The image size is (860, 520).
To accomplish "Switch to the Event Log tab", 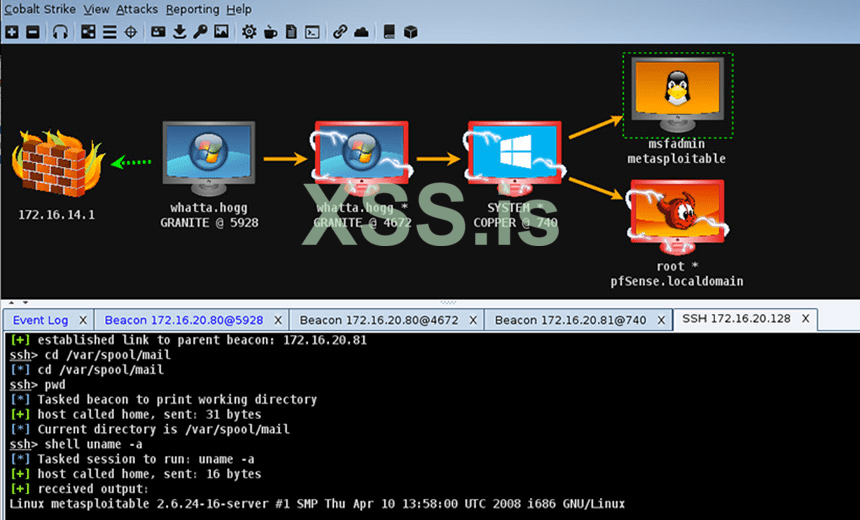I will click(x=41, y=320).
